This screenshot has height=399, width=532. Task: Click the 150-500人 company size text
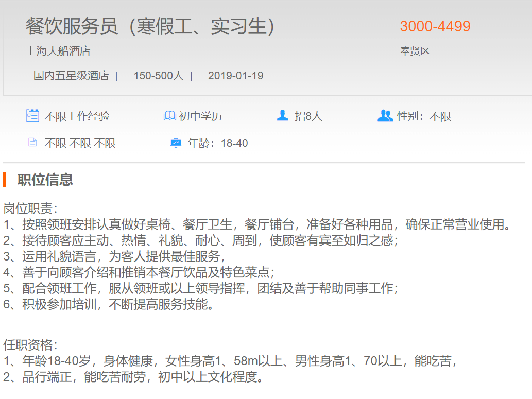pyautogui.click(x=158, y=76)
